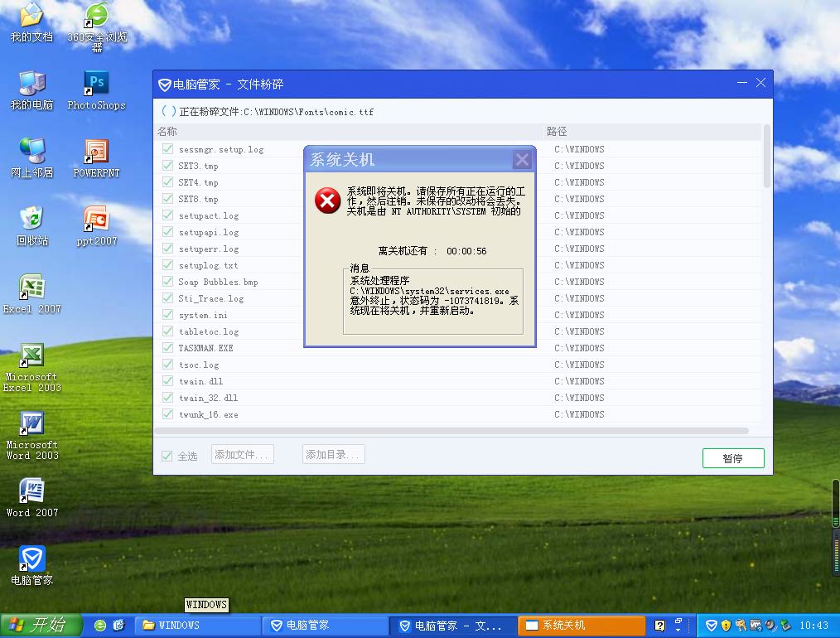Click the 电脑管家 shield tray icon
The image size is (840, 638).
pos(711,625)
